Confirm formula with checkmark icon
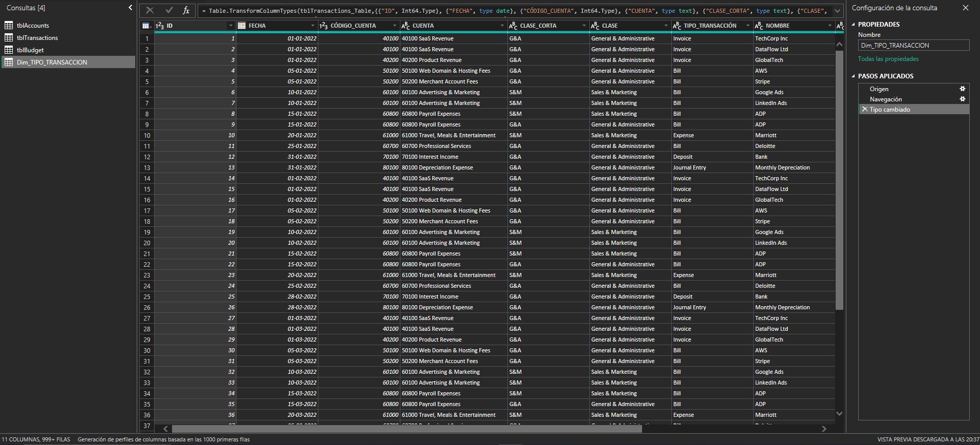The width and height of the screenshot is (980, 445). coord(169,10)
